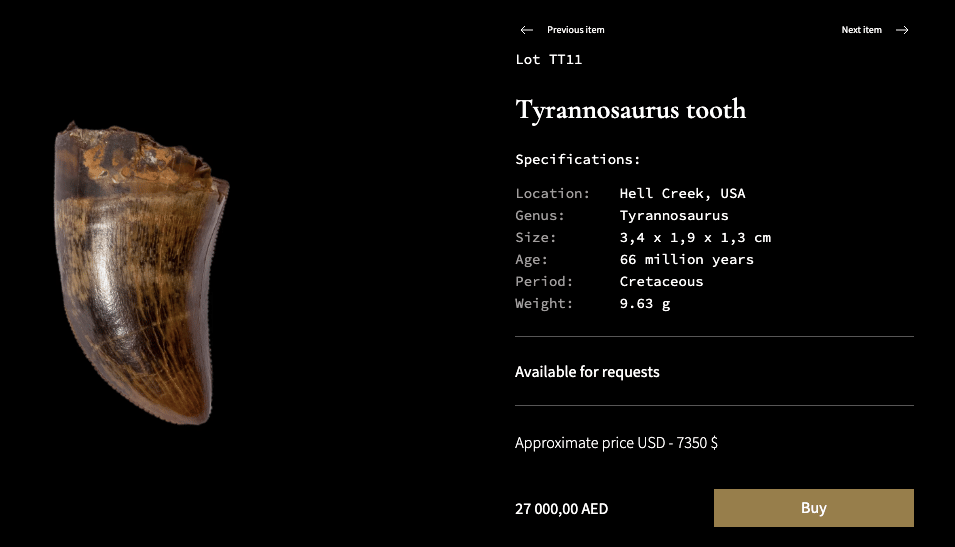The image size is (955, 547).
Task: Click the right arrow icon for next item
Action: [x=902, y=30]
